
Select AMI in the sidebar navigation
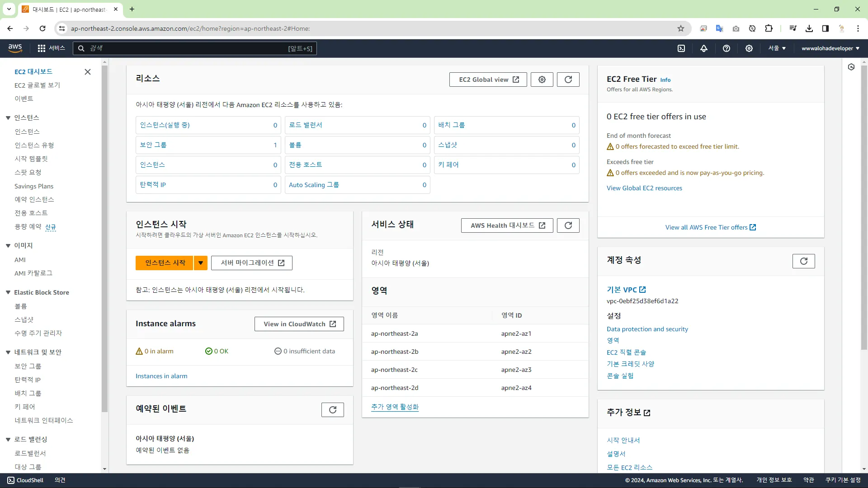pos(20,260)
